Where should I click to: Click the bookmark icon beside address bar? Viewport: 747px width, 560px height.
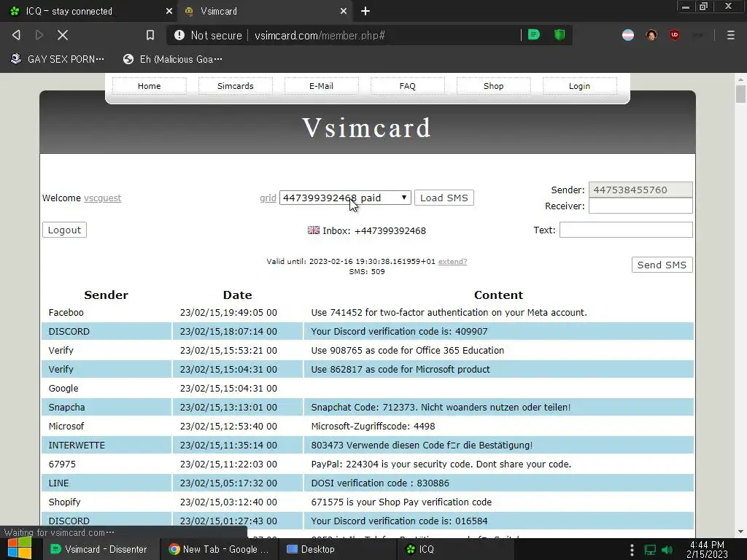(150, 35)
